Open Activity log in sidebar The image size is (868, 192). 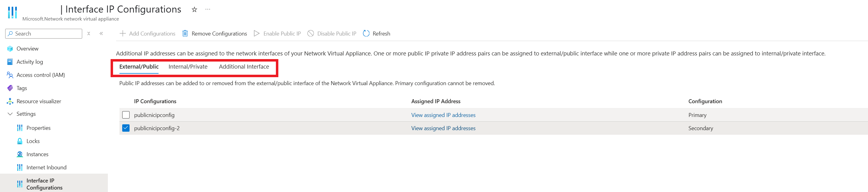[x=30, y=62]
